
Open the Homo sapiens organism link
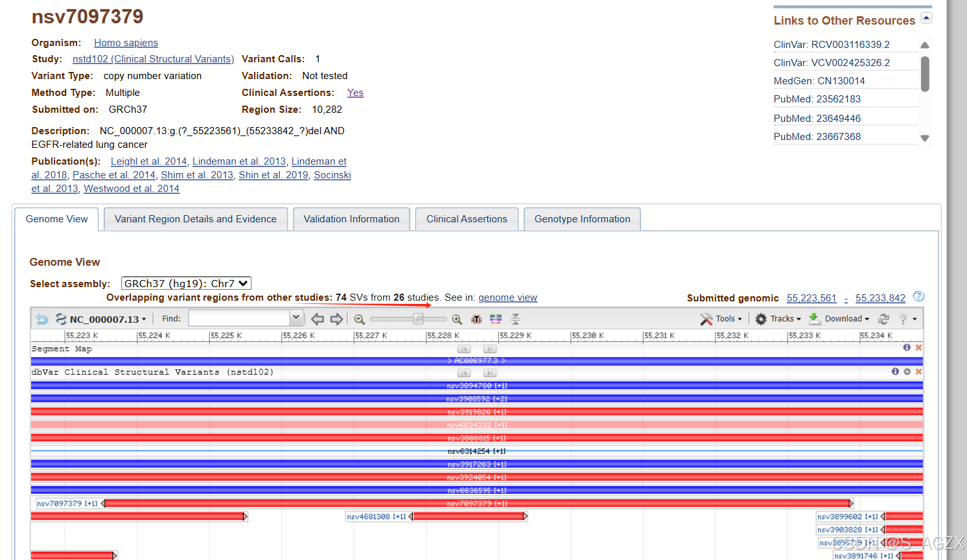(x=126, y=43)
